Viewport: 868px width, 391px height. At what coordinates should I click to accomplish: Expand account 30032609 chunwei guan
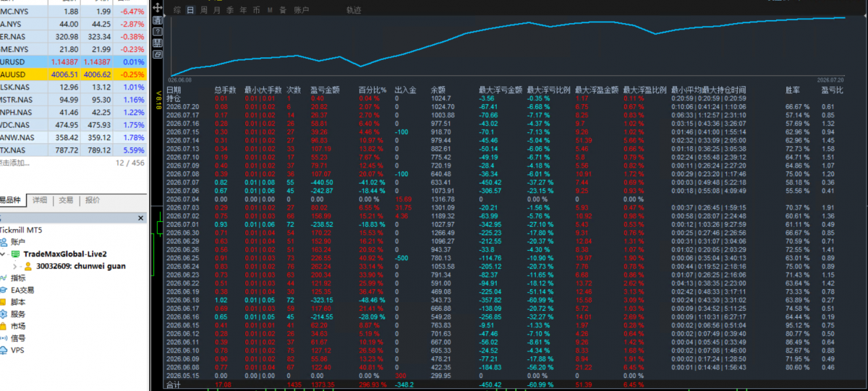(15, 266)
